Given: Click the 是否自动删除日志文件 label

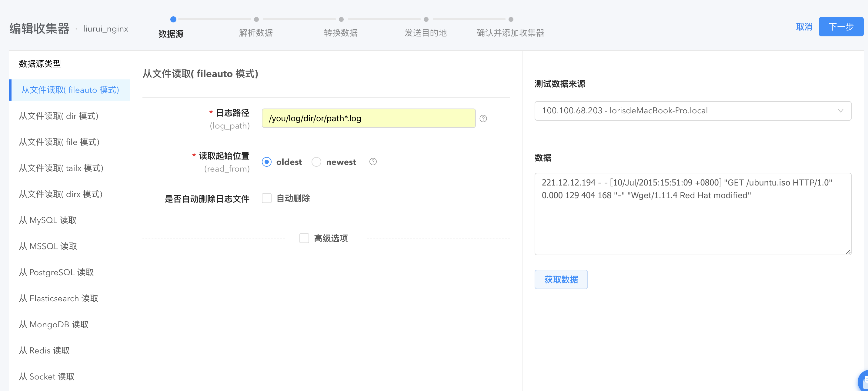Looking at the screenshot, I should tap(207, 199).
